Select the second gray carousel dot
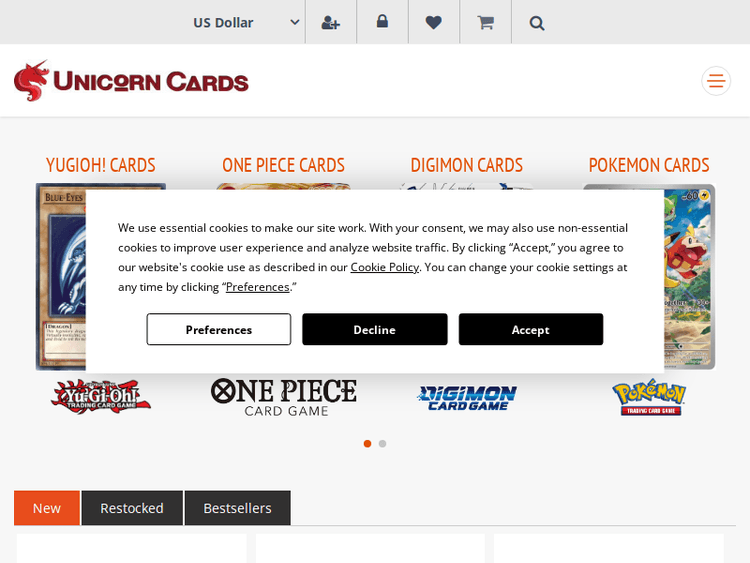 (x=382, y=443)
